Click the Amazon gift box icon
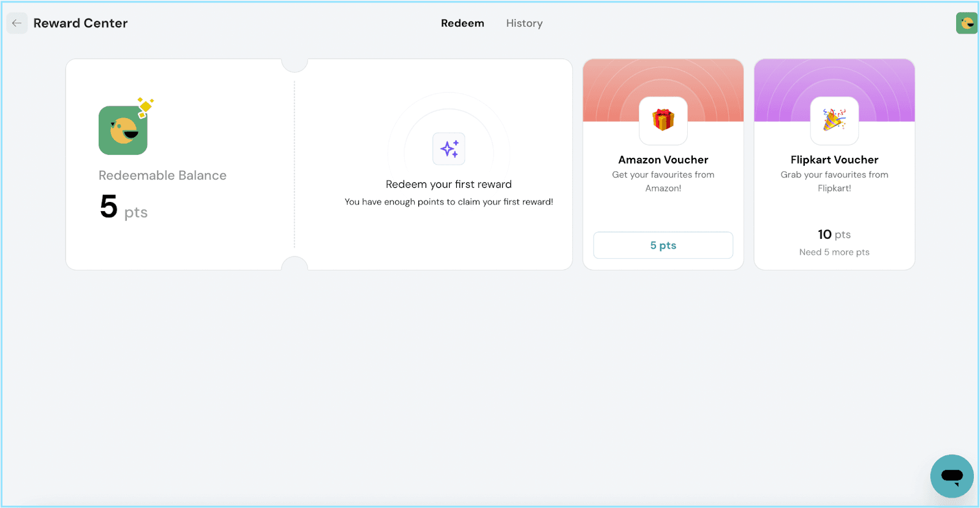Image resolution: width=980 pixels, height=508 pixels. 663,120
